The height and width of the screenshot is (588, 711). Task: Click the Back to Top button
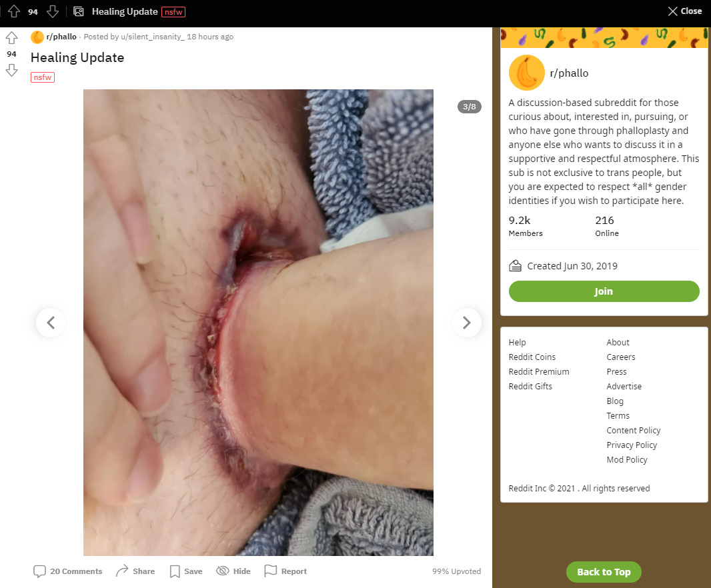coord(604,572)
